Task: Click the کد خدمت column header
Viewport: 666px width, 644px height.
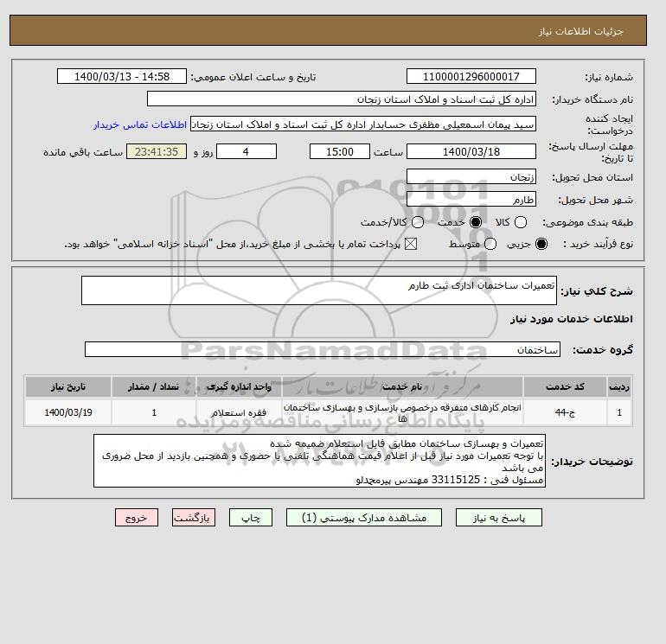Action: click(x=565, y=386)
